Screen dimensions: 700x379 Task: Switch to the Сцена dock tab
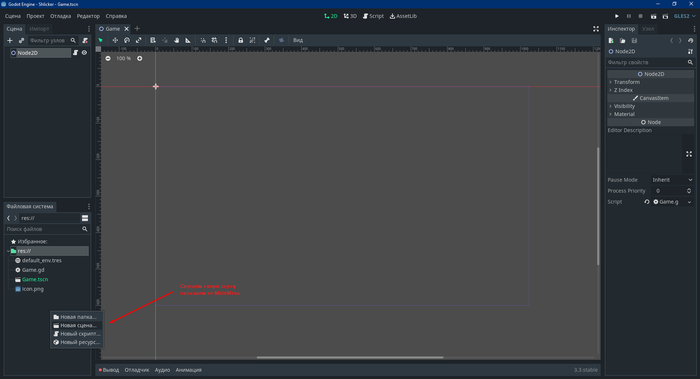(x=14, y=29)
